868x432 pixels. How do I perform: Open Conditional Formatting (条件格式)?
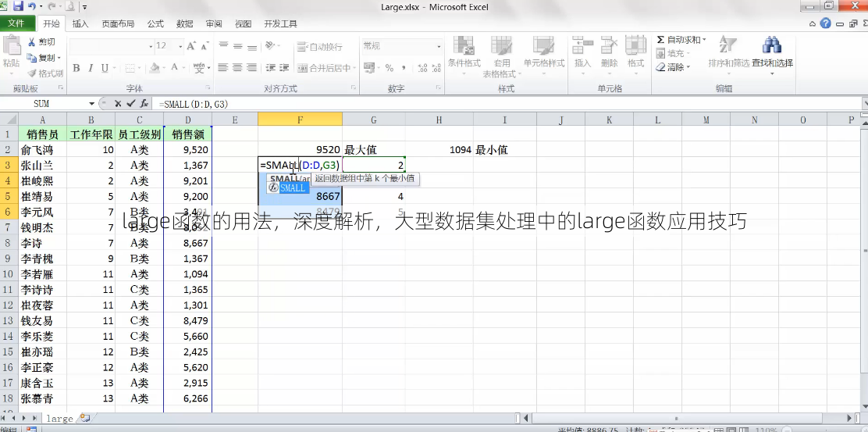464,57
